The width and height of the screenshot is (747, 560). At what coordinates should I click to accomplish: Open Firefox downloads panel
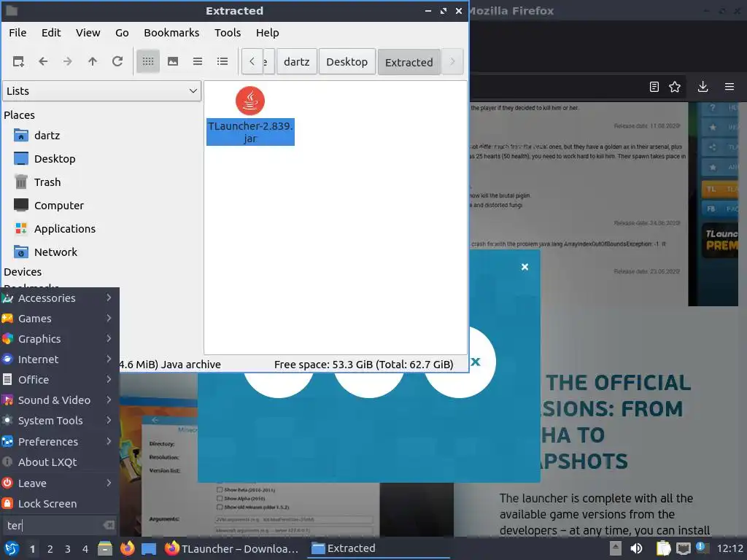click(703, 87)
